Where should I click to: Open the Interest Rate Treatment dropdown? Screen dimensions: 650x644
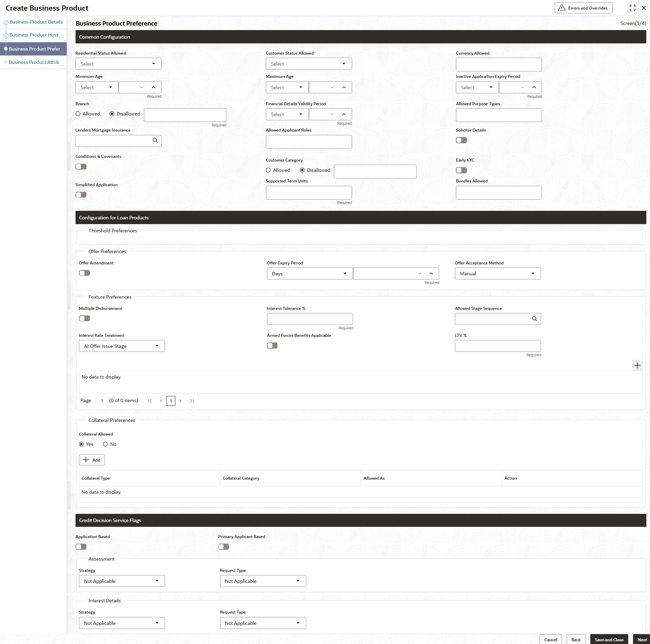tap(122, 346)
